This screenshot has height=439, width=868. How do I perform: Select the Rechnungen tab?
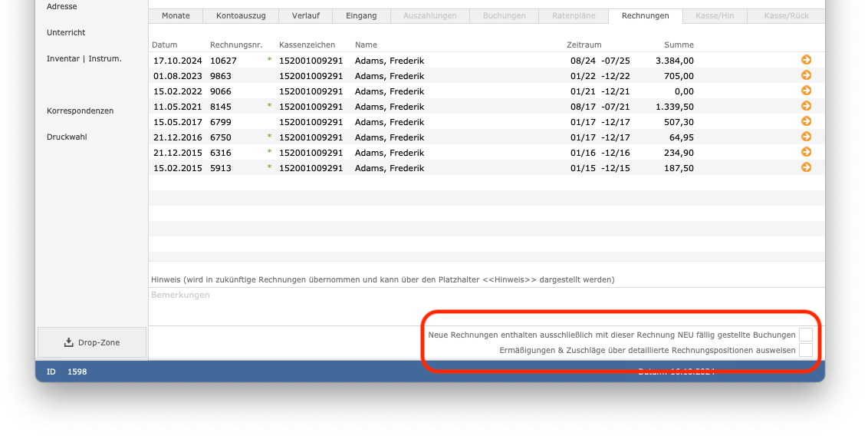tap(646, 16)
